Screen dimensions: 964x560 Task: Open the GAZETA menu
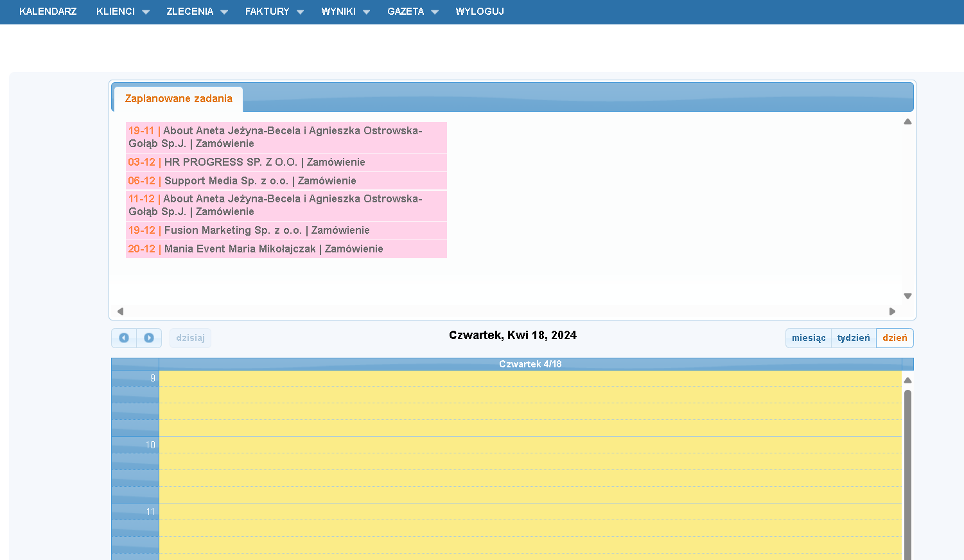coord(412,12)
